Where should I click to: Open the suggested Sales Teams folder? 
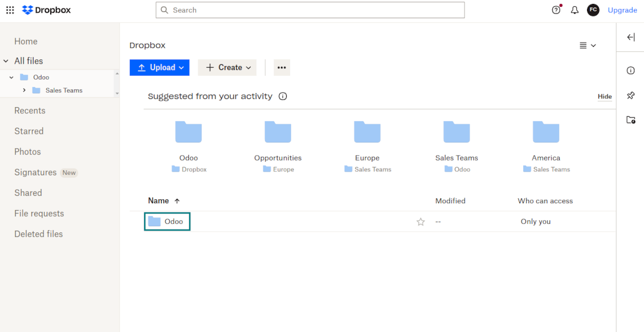(x=456, y=132)
